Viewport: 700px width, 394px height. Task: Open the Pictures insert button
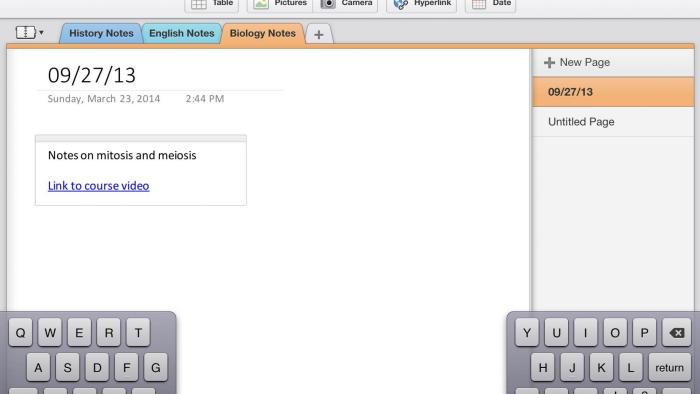(280, 5)
